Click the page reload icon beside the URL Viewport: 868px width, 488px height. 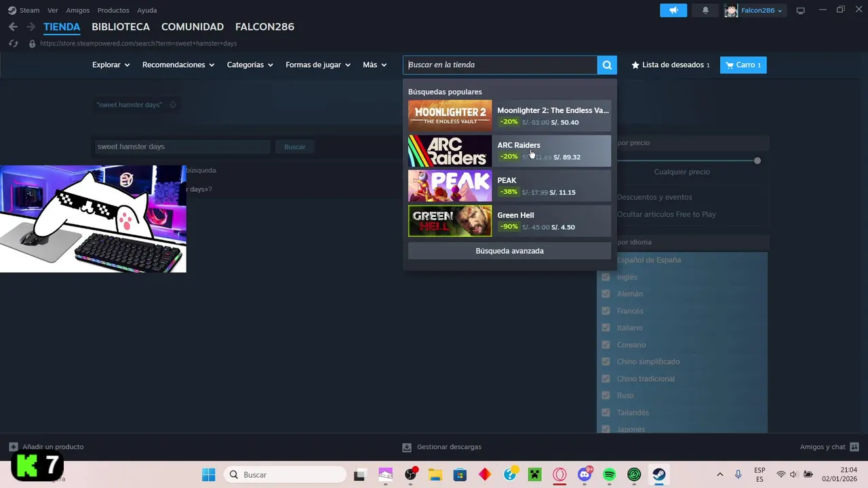13,43
